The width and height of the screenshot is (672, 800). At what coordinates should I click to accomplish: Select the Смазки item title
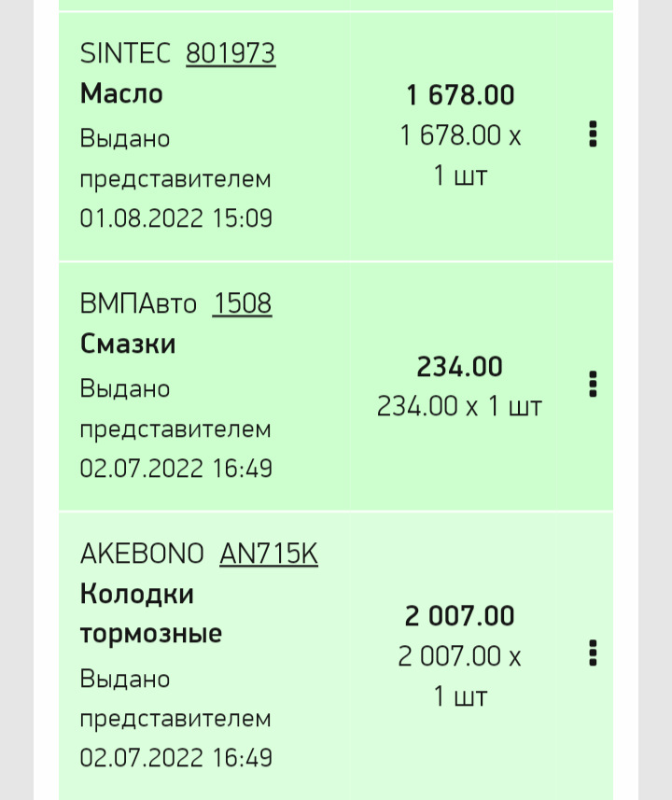click(128, 344)
